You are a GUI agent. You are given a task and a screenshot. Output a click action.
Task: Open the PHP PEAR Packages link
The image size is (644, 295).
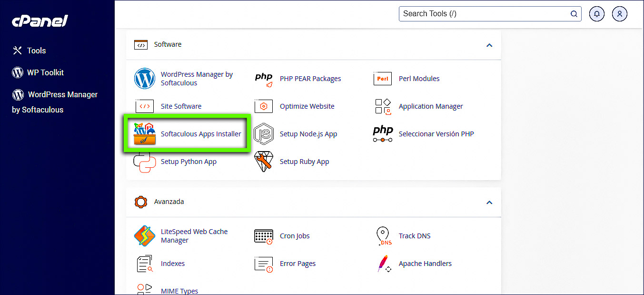click(310, 78)
